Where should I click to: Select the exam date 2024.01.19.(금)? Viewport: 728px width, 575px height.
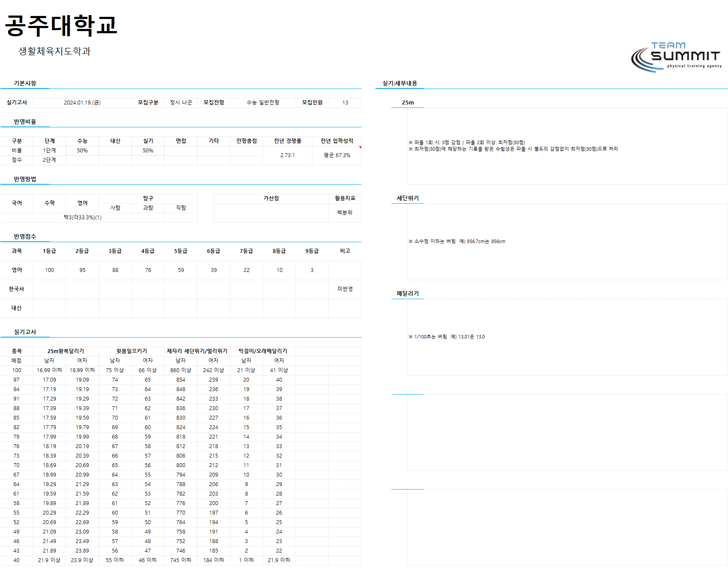coord(82,103)
